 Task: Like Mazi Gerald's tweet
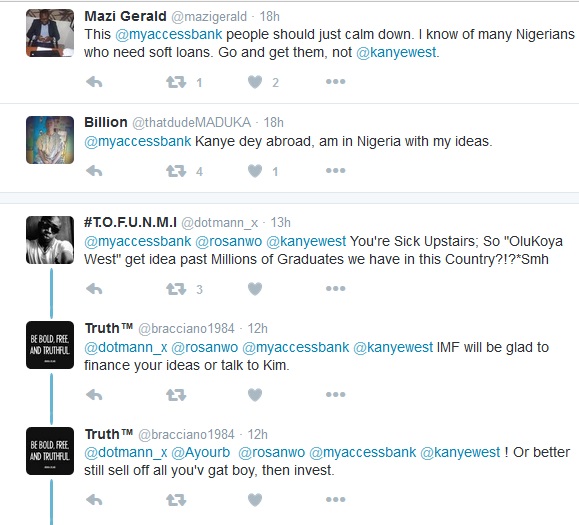tap(255, 82)
